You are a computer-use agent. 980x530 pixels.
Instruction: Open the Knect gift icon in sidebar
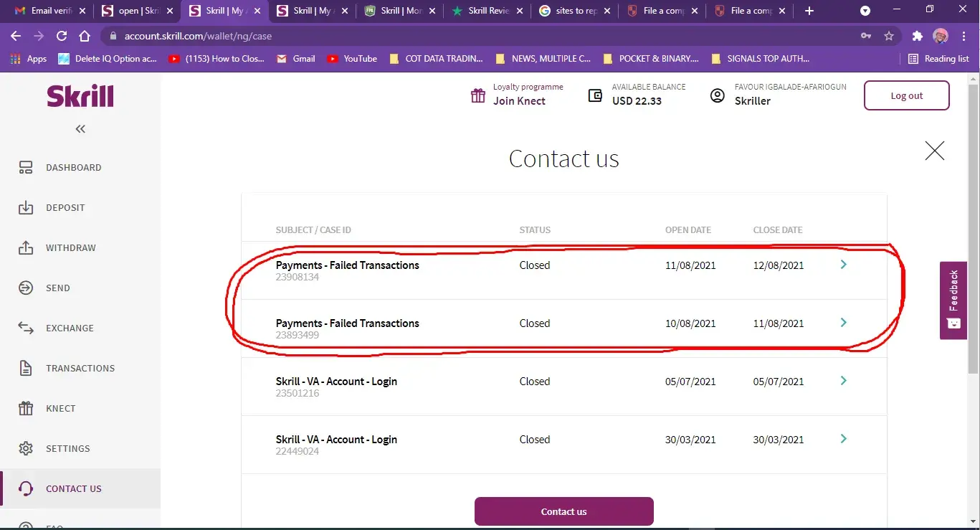[x=26, y=409]
